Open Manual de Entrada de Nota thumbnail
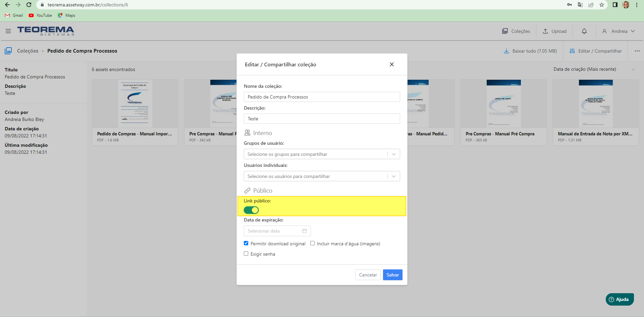Image resolution: width=644 pixels, height=317 pixels. click(x=596, y=104)
